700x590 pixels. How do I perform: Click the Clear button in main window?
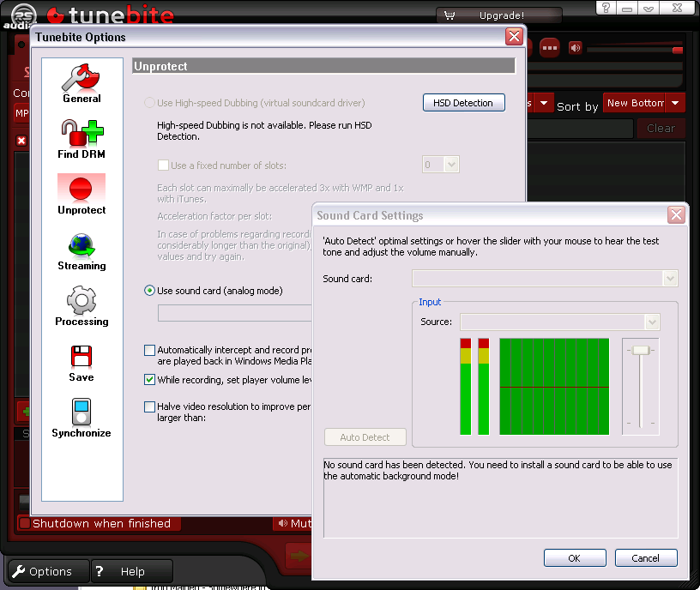[x=661, y=129]
